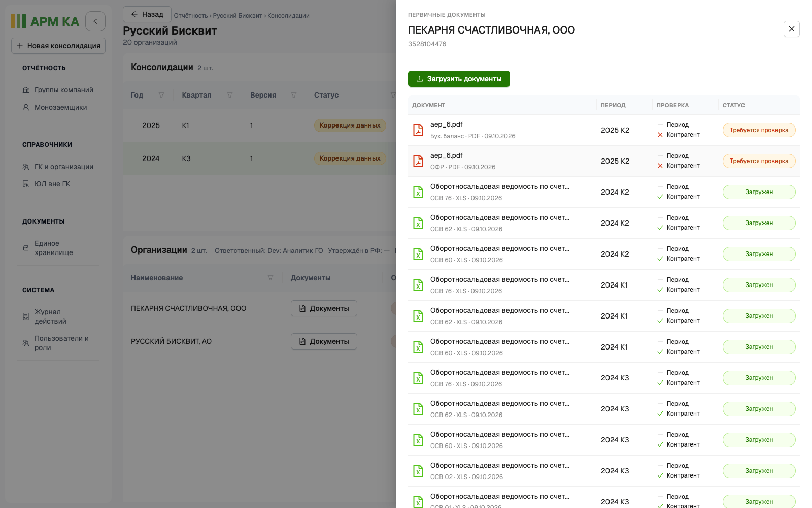Click the red PDF icon of first aep_6.pdf
Screen dimensions: 812x508
click(x=418, y=130)
